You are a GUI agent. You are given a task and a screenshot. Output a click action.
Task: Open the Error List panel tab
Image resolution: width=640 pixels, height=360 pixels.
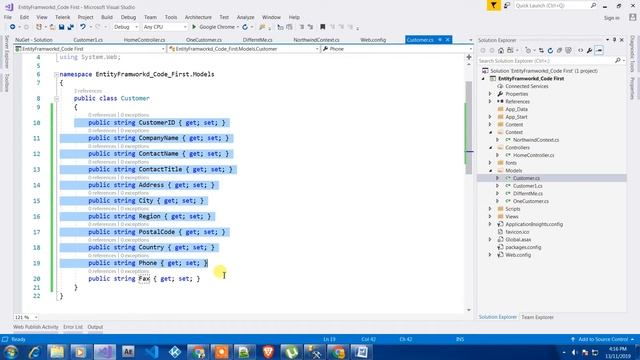pos(73,327)
